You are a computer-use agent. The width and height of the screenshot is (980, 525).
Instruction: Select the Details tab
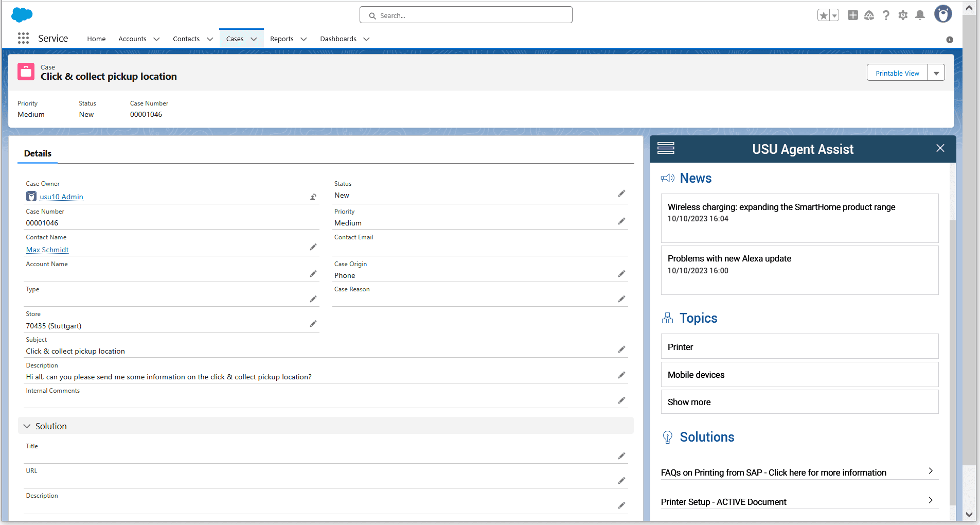(38, 153)
